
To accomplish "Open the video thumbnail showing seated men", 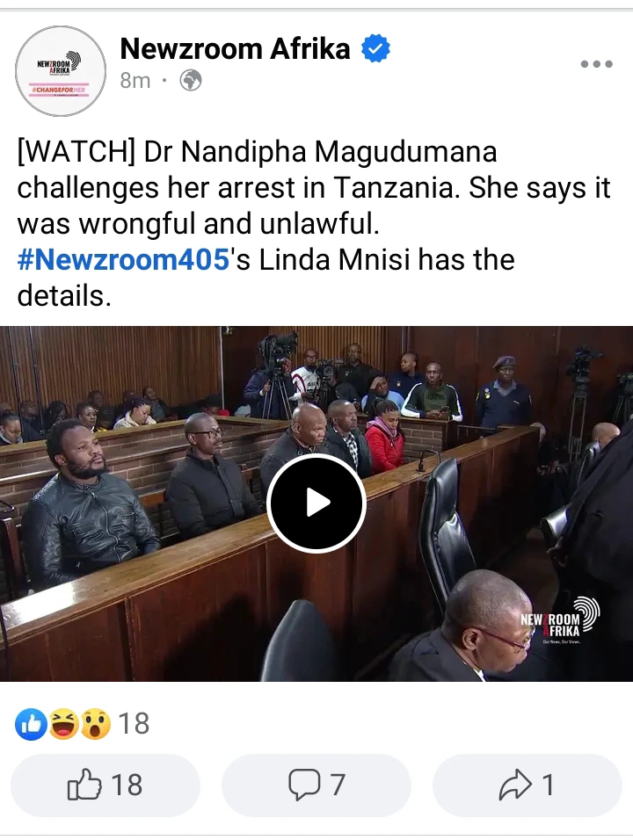I will [316, 503].
